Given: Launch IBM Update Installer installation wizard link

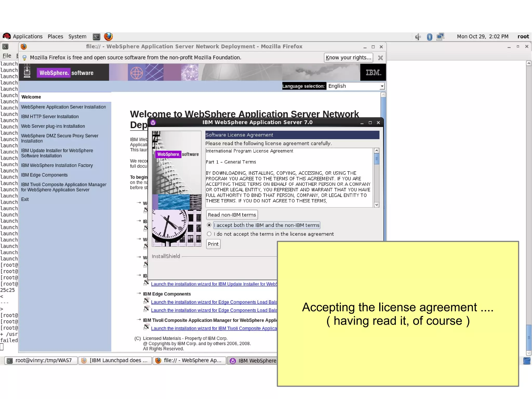Looking at the screenshot, I should click(214, 284).
